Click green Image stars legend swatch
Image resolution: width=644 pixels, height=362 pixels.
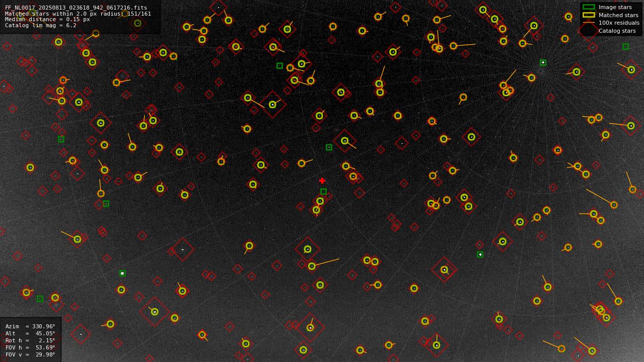tap(589, 7)
